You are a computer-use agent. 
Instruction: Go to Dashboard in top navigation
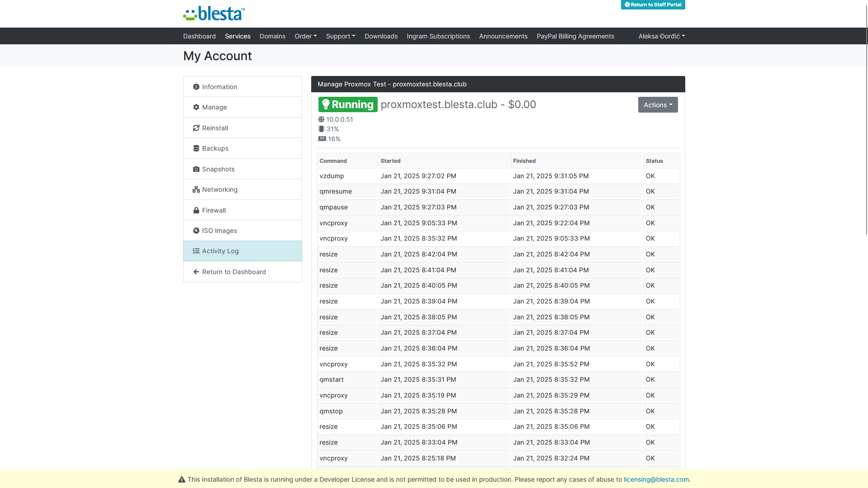click(x=199, y=36)
